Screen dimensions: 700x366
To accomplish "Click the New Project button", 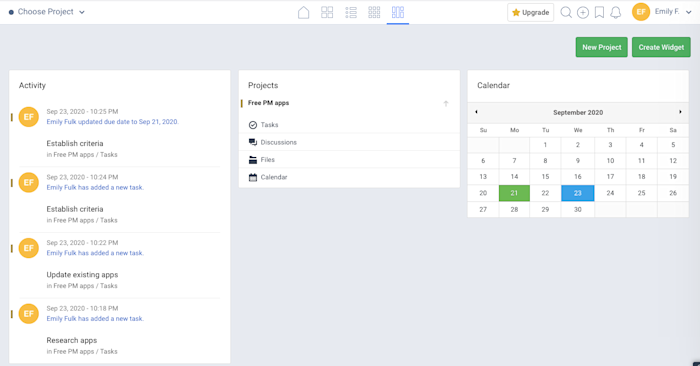I will click(x=601, y=47).
